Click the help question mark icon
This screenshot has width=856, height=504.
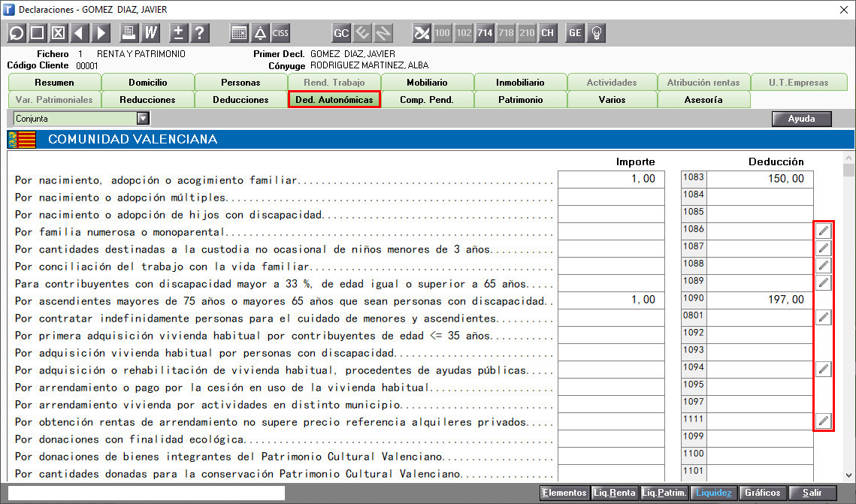pyautogui.click(x=201, y=33)
